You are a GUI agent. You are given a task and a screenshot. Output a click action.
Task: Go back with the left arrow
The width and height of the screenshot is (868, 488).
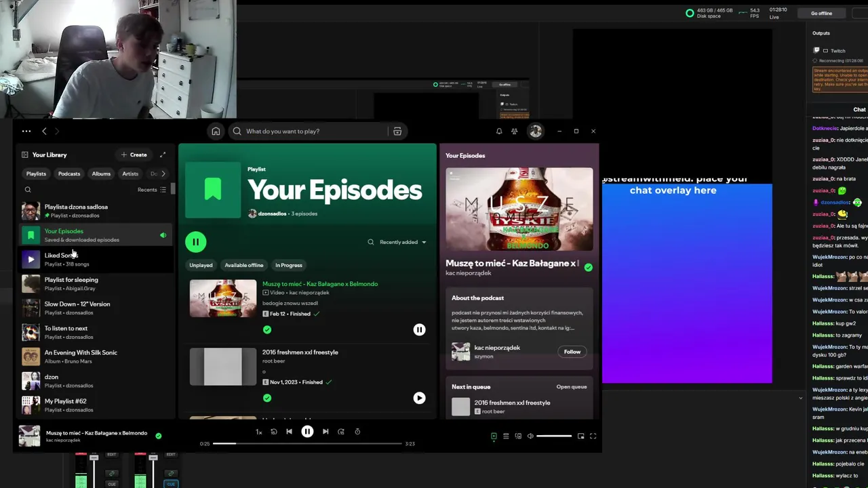[44, 131]
